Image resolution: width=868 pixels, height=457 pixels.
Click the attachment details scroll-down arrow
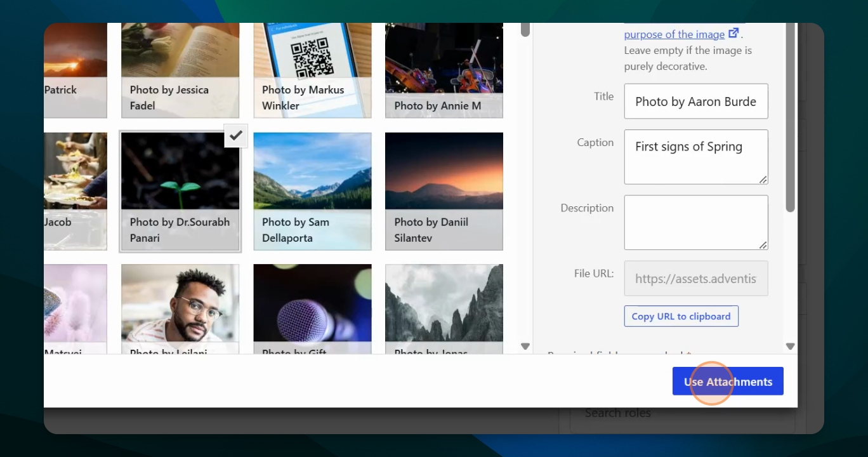[790, 346]
